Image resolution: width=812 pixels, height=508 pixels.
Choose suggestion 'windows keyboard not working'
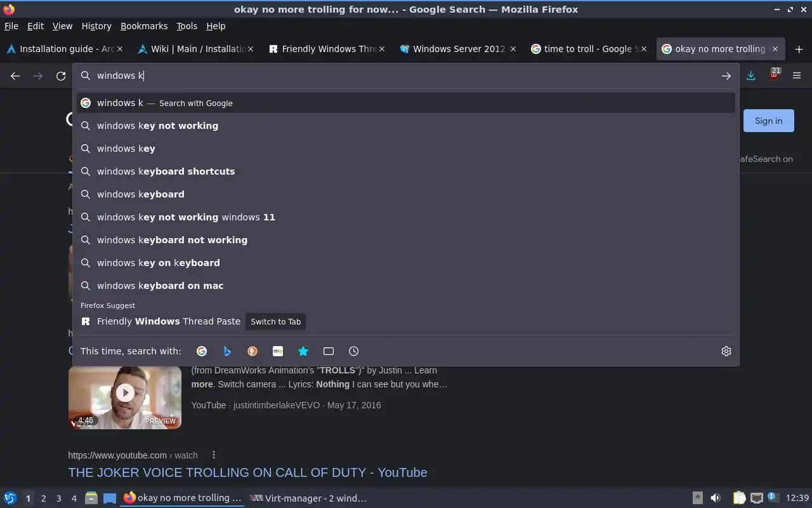point(406,240)
